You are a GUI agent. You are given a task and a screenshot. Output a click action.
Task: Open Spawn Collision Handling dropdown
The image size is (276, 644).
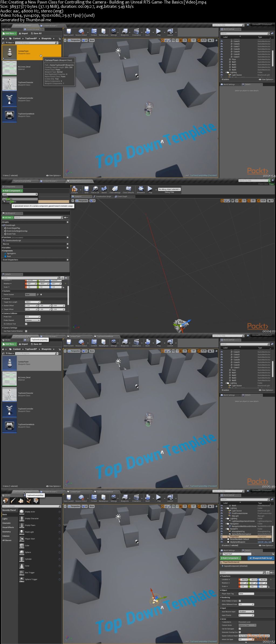254,636
